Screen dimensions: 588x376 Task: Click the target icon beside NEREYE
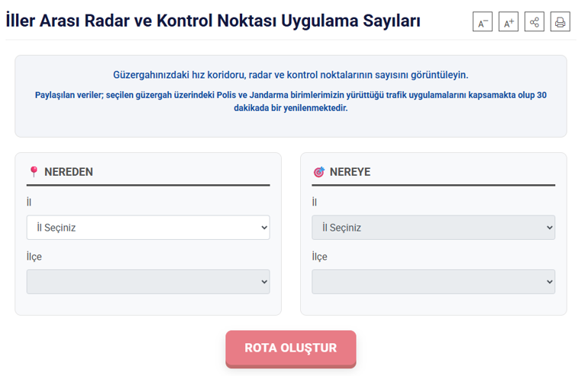[x=318, y=172]
